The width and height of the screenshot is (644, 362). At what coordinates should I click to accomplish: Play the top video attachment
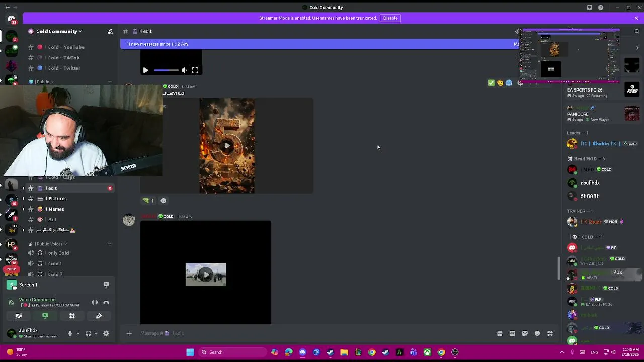[145, 70]
